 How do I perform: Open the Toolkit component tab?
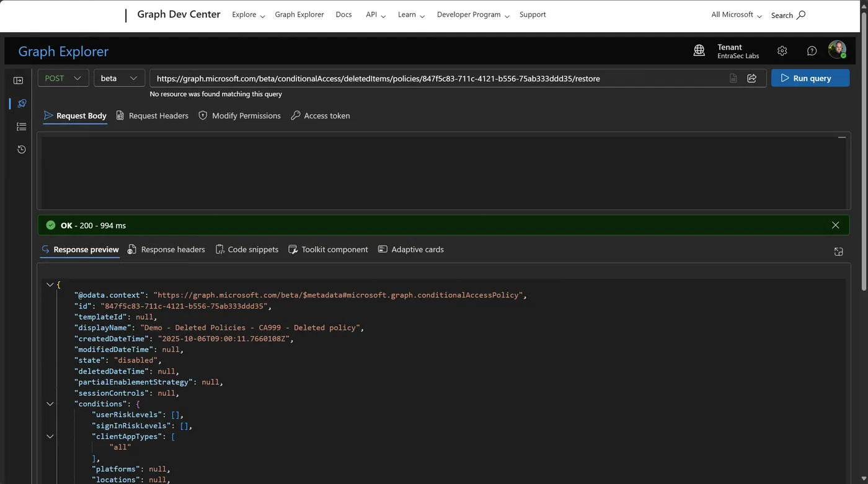(x=328, y=249)
